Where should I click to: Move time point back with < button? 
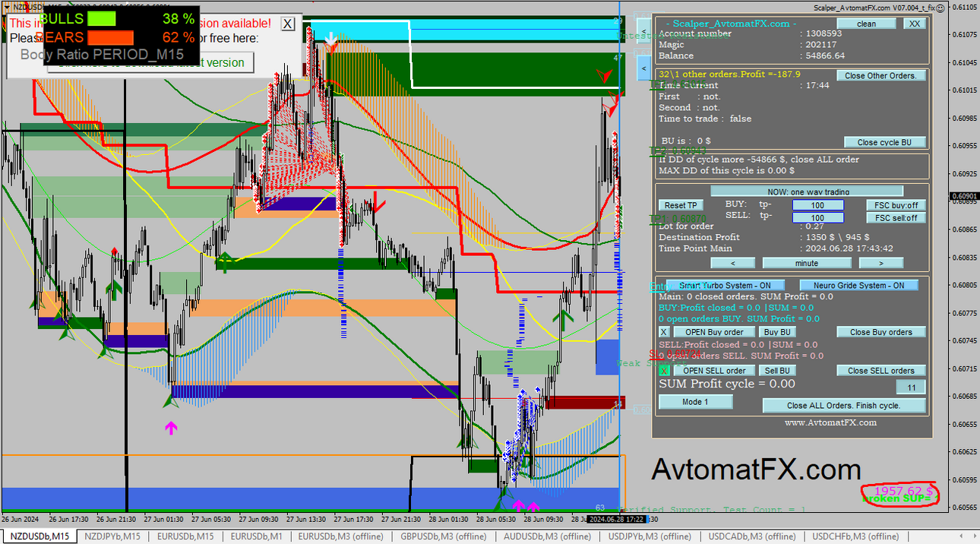tap(732, 263)
